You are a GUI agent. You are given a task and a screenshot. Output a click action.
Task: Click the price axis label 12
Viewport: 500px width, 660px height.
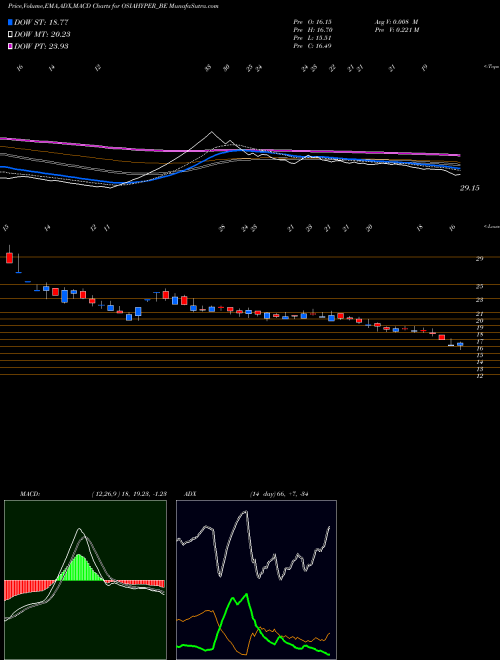[479, 376]
